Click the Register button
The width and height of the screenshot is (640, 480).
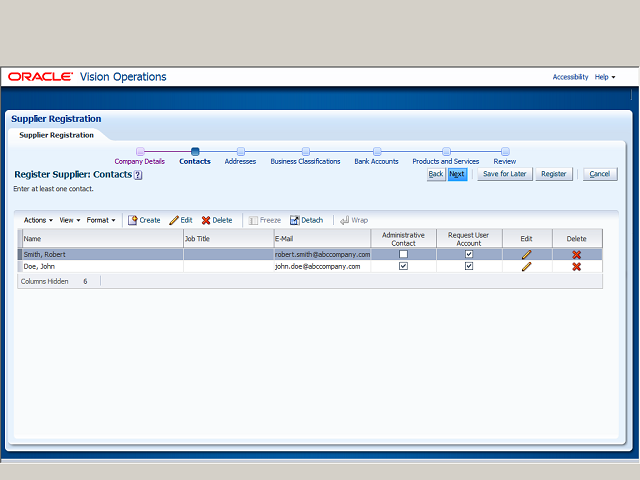(x=554, y=174)
